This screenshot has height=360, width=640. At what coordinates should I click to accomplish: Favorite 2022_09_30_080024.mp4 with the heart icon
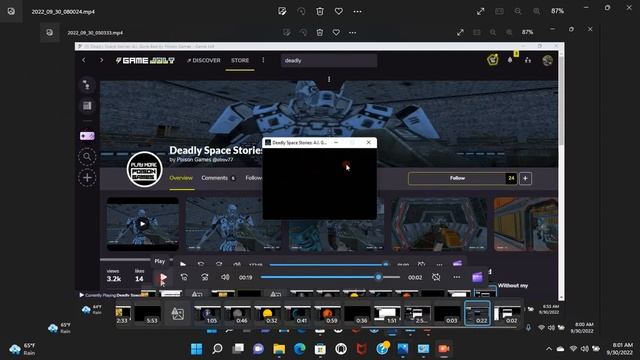(x=339, y=11)
